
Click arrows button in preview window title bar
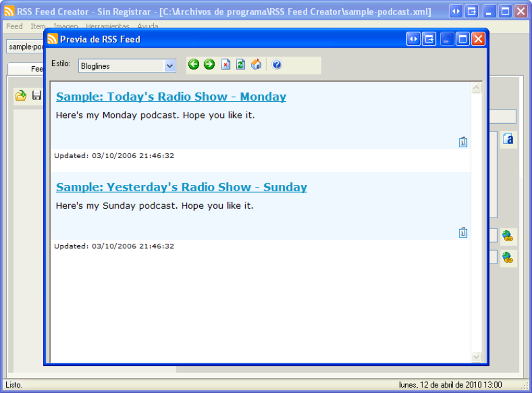pos(413,39)
